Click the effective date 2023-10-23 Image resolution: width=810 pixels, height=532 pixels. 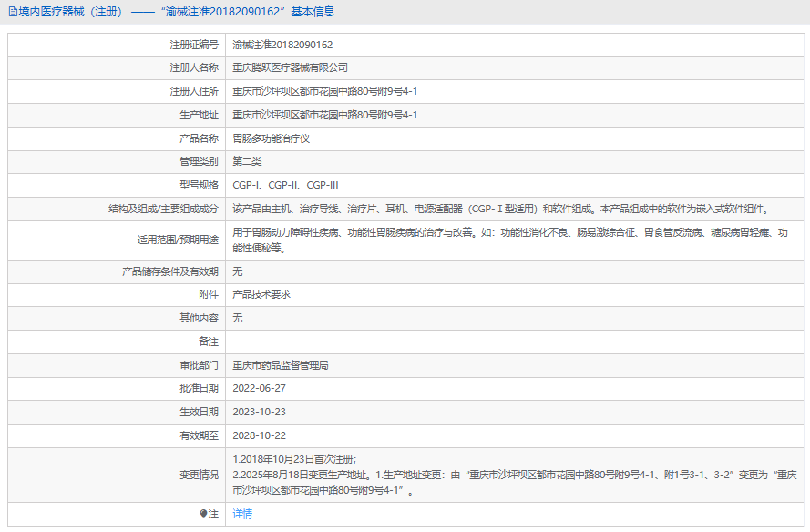(259, 412)
